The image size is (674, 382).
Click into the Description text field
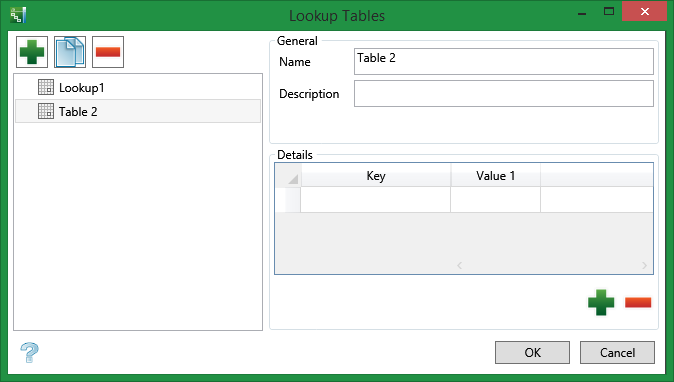[504, 93]
